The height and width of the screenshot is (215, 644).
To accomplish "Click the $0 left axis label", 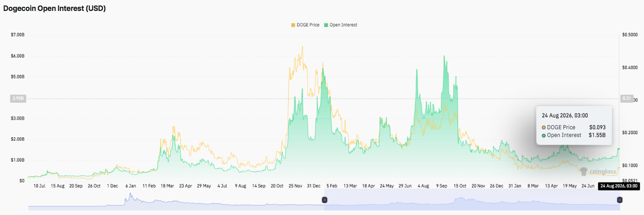I will click(22, 181).
